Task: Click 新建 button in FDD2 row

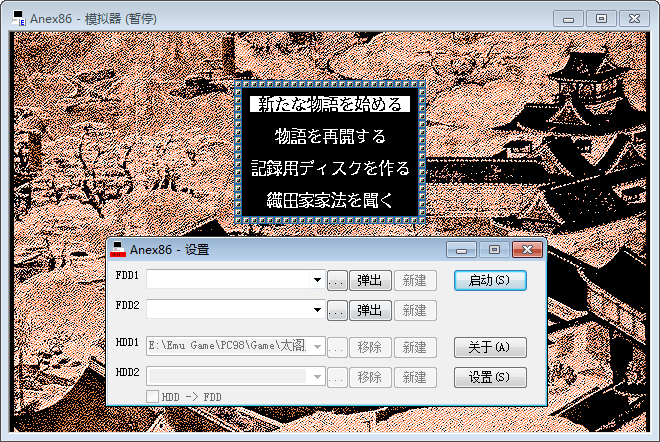Action: (x=415, y=310)
